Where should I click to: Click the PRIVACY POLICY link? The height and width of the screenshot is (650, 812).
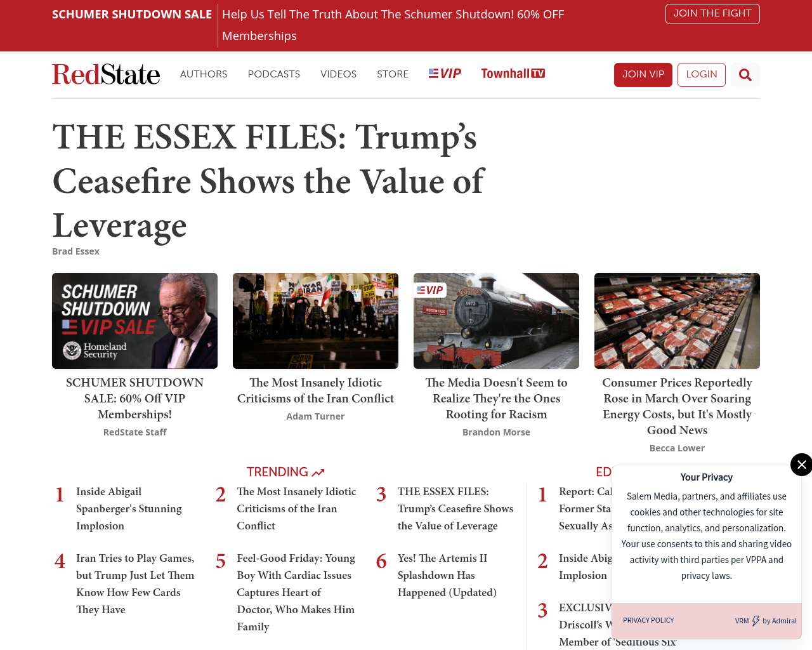[x=648, y=620]
